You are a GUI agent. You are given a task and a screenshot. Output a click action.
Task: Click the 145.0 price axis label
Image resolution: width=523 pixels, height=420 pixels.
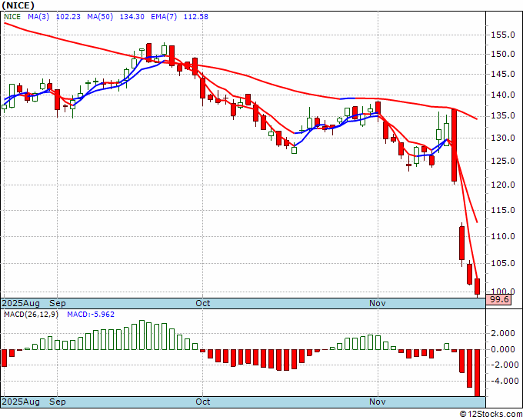(503, 74)
